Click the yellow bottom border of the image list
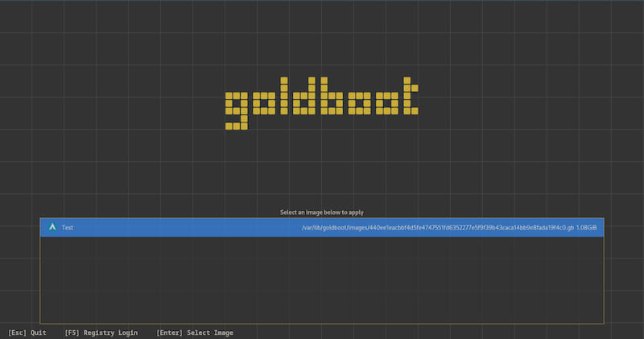Image resolution: width=644 pixels, height=339 pixels. 322,324
